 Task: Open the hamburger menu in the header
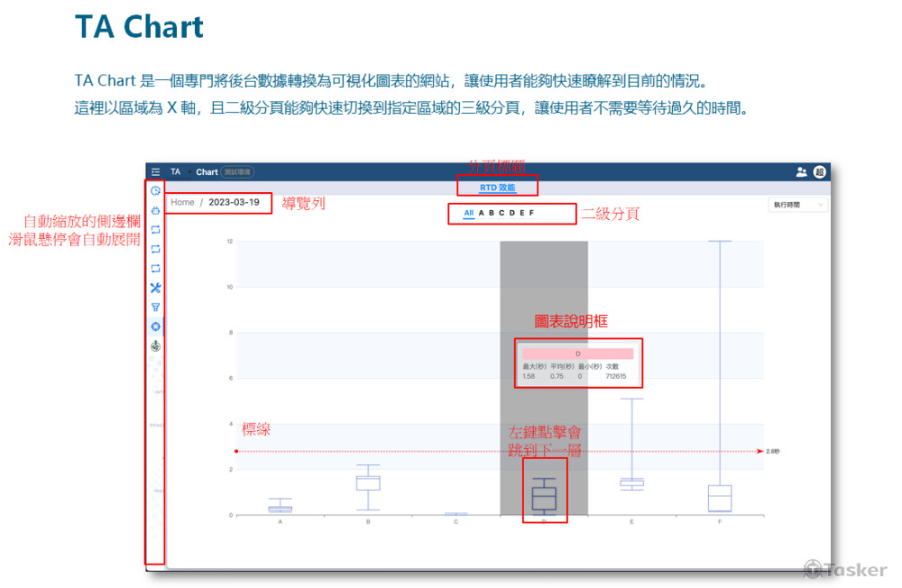[x=155, y=172]
